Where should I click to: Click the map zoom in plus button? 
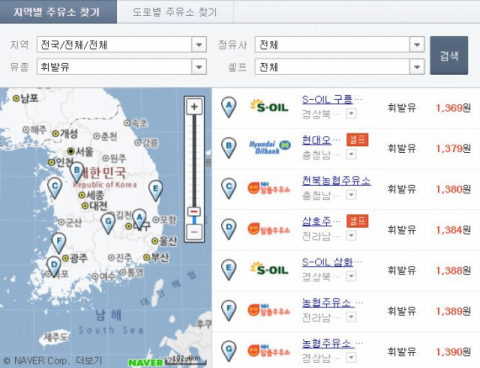194,107
